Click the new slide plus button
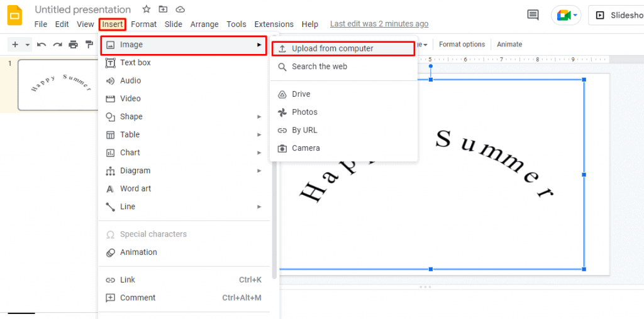 click(15, 45)
